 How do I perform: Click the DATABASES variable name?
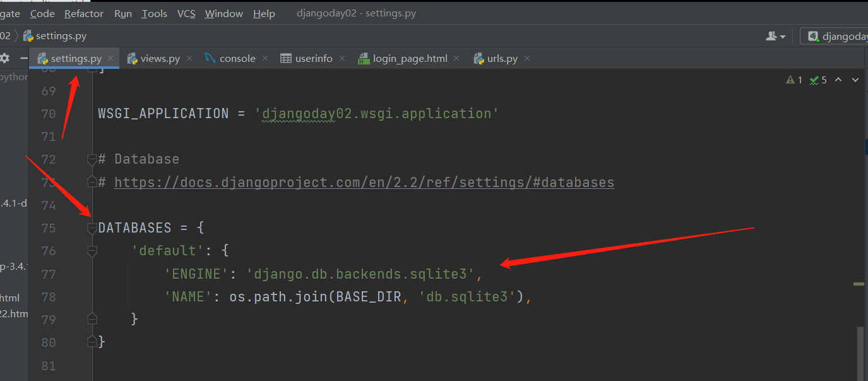[134, 228]
